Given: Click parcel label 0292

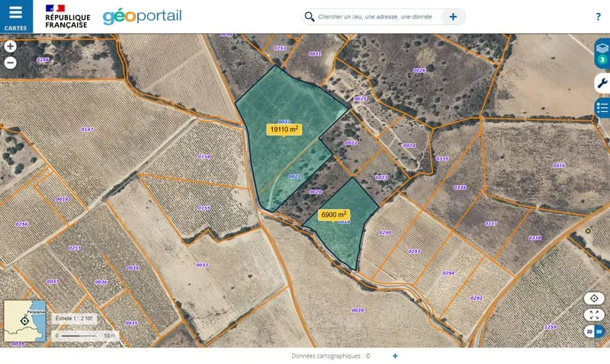Looking at the screenshot, I should (476, 298).
